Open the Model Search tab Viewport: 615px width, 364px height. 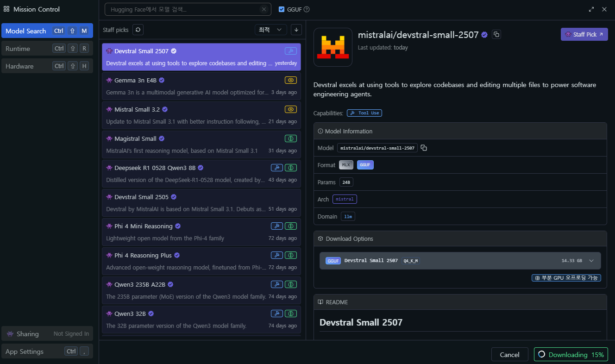(x=47, y=31)
